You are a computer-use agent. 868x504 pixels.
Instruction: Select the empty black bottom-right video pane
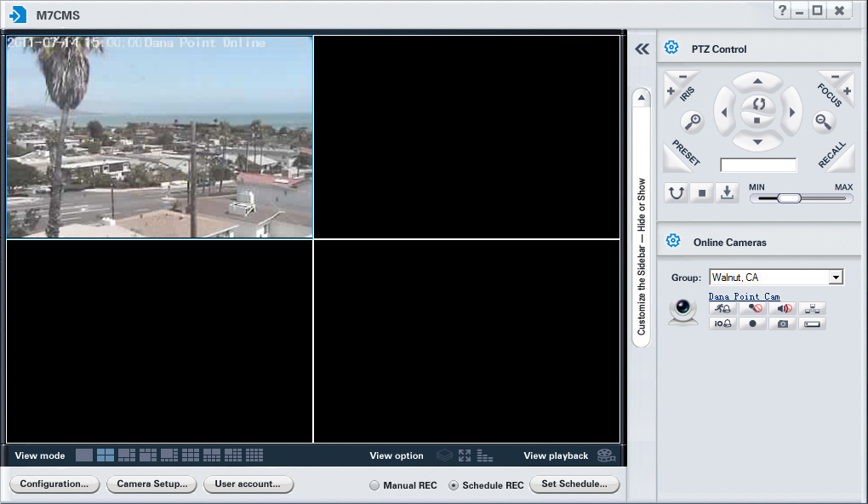pyautogui.click(x=466, y=341)
